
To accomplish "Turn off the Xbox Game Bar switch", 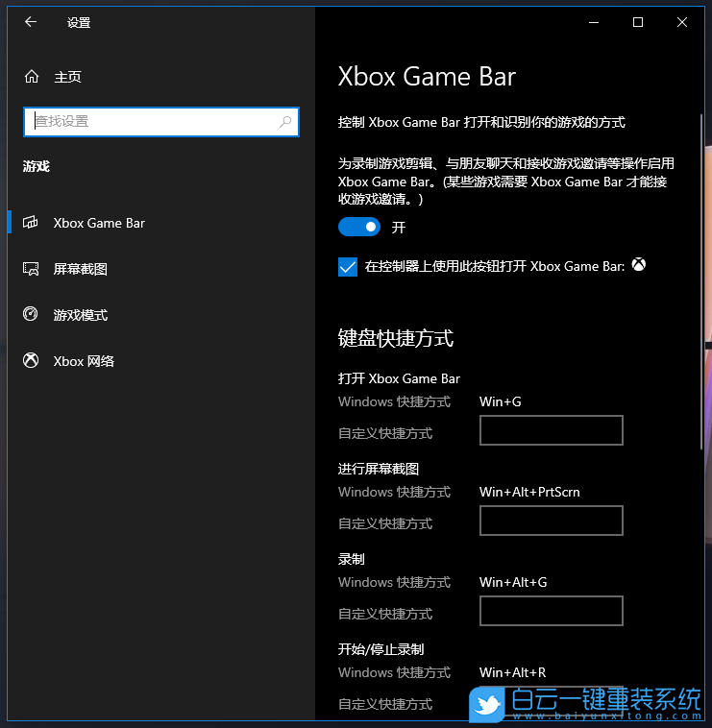I will 359,227.
